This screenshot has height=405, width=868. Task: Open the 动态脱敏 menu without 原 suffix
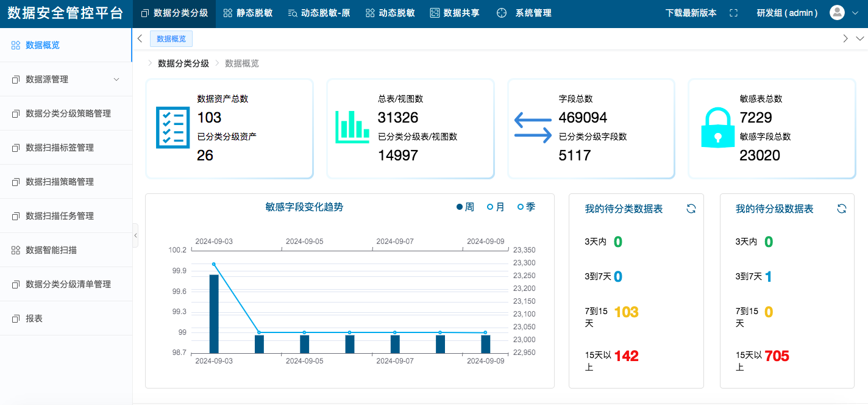[x=390, y=13]
